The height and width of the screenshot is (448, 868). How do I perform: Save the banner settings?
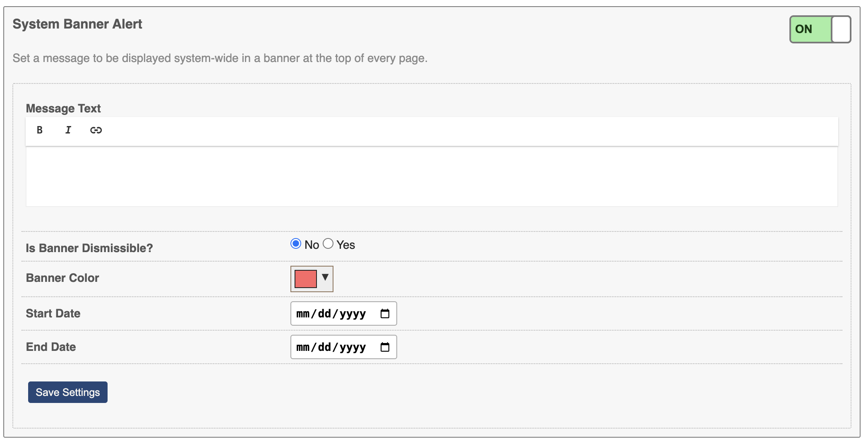coord(68,392)
